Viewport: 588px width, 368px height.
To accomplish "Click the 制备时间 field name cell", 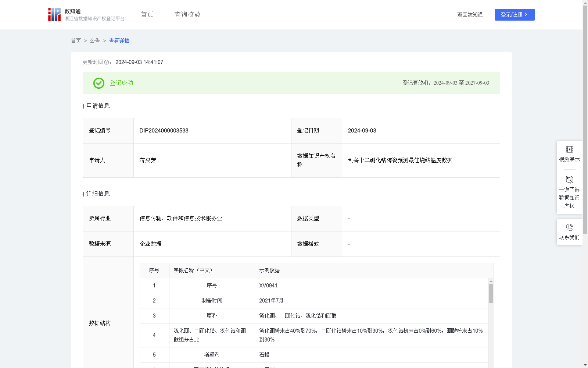I will [212, 301].
